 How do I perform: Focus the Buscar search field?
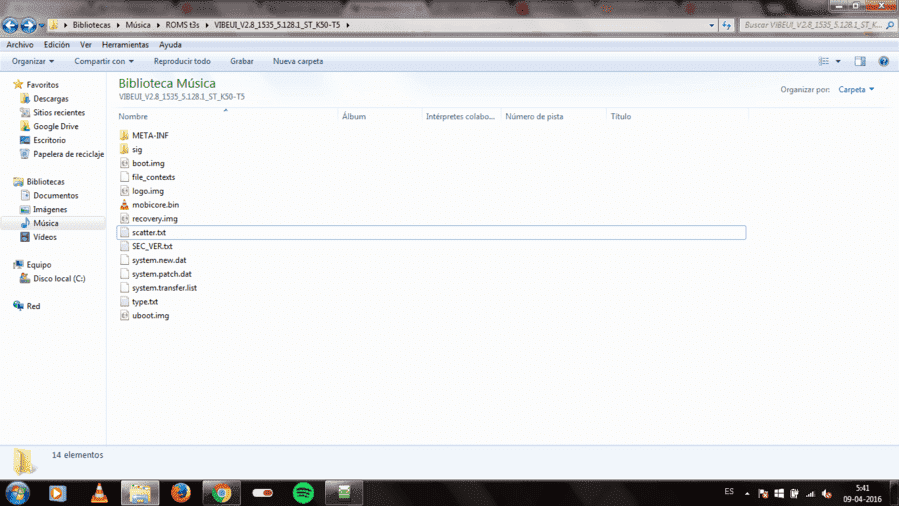[813, 25]
